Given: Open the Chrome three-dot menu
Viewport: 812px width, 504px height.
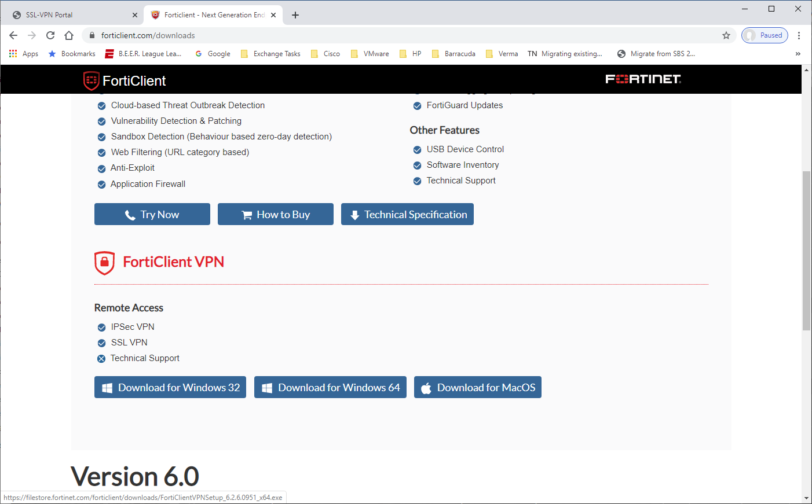Looking at the screenshot, I should click(x=799, y=35).
